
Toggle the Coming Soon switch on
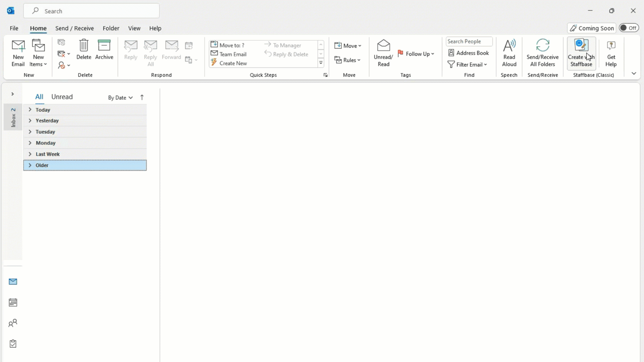pyautogui.click(x=629, y=28)
